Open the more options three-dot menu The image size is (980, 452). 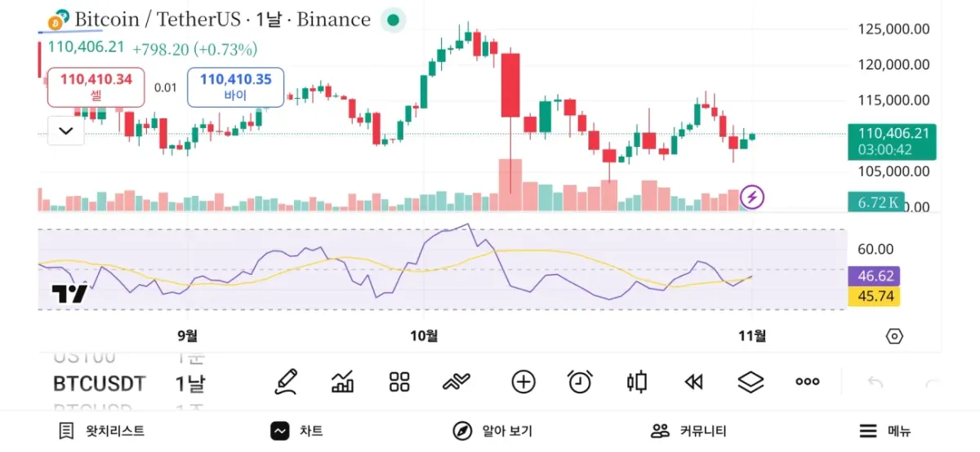tap(807, 381)
